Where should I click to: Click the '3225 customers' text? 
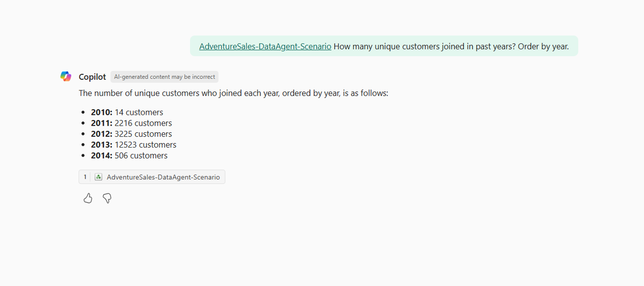pos(143,134)
